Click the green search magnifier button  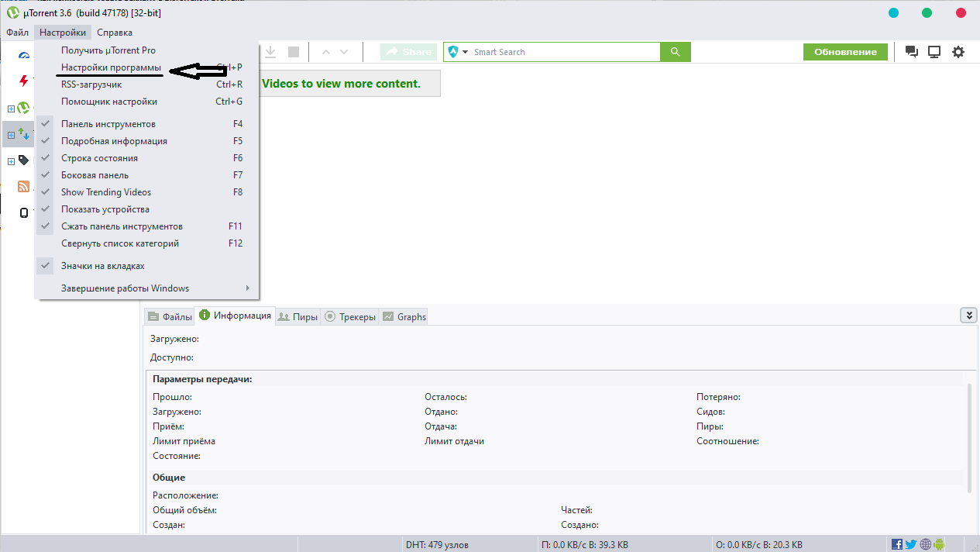(x=675, y=52)
